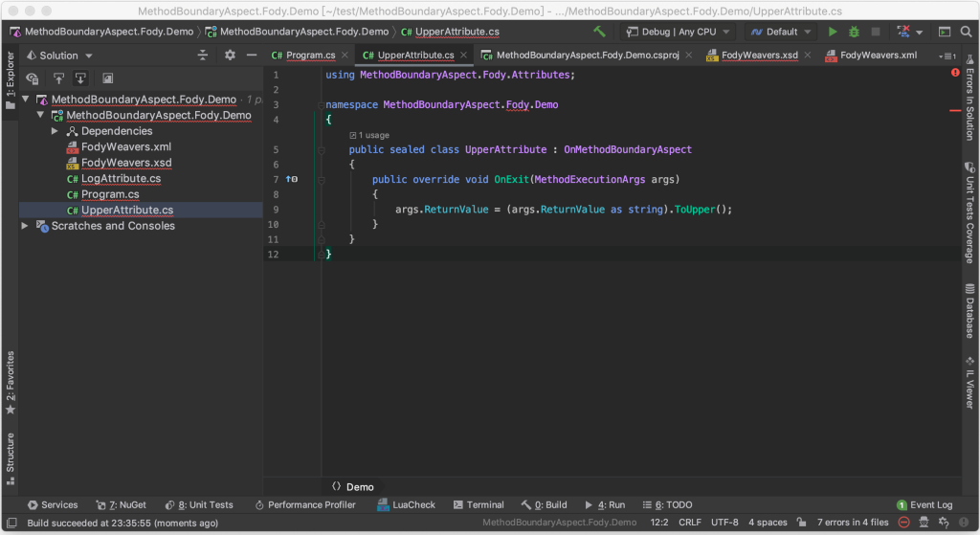The image size is (980, 535).
Task: Select FodyWeavers.xsd in solution tree
Action: [x=125, y=163]
